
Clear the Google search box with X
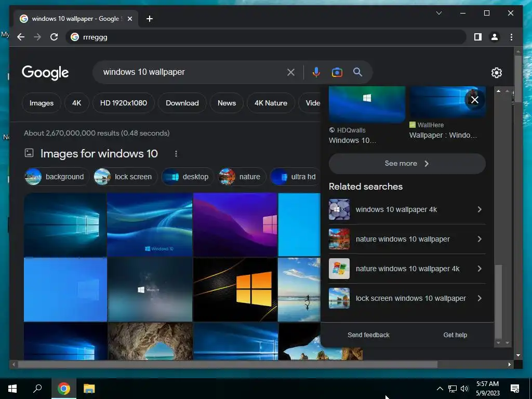pyautogui.click(x=291, y=72)
